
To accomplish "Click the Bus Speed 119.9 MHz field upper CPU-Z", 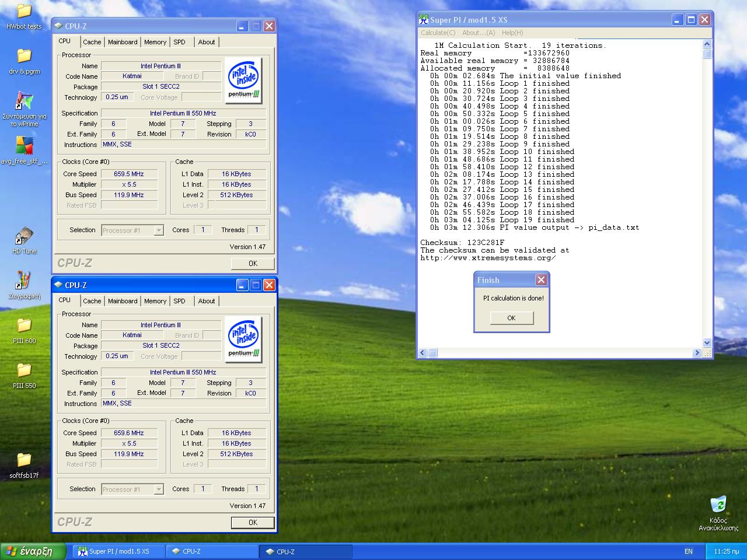I will tap(129, 195).
